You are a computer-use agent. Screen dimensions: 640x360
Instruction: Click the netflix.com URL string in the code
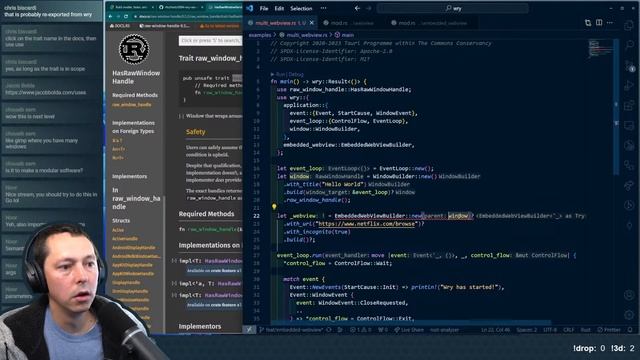366,224
